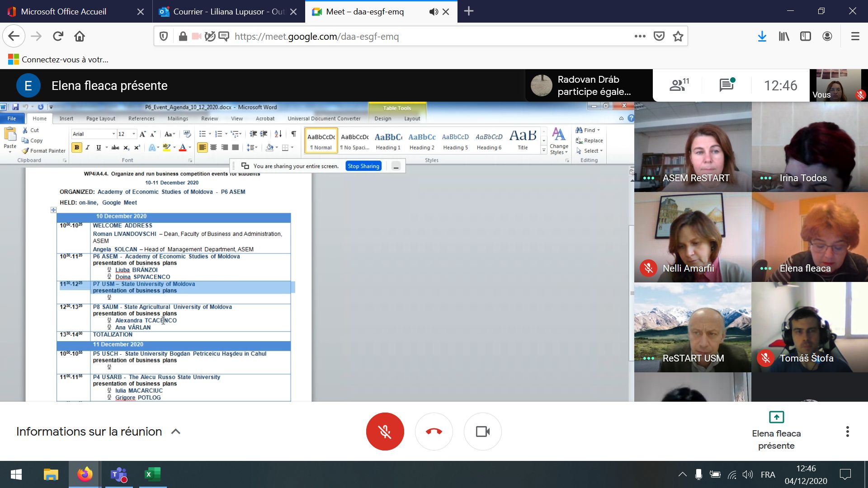Screen dimensions: 868x488
Task: Reload the page in Firefox
Action: tap(58, 36)
